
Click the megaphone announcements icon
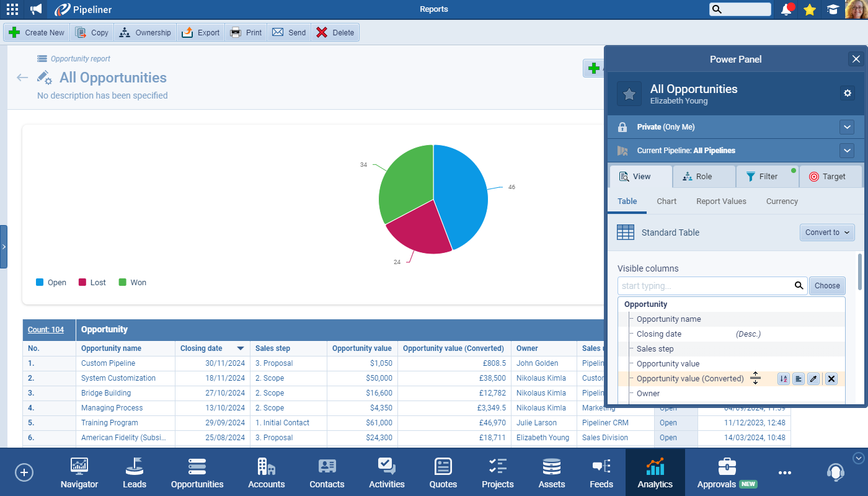click(37, 9)
